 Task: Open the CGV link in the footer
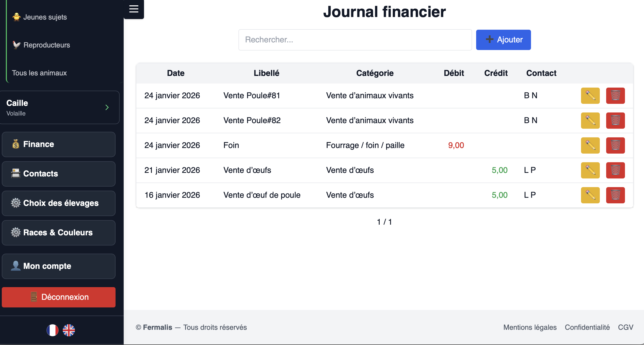pos(626,327)
